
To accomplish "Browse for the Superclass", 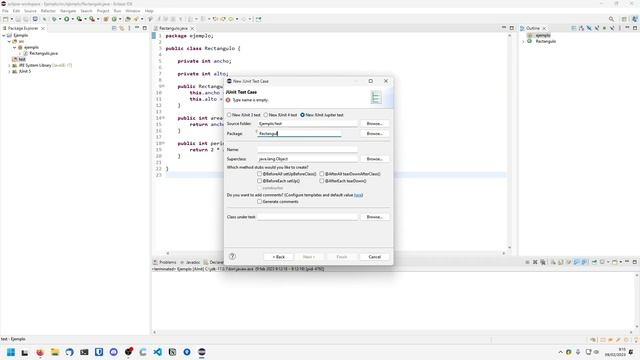I will coord(374,159).
